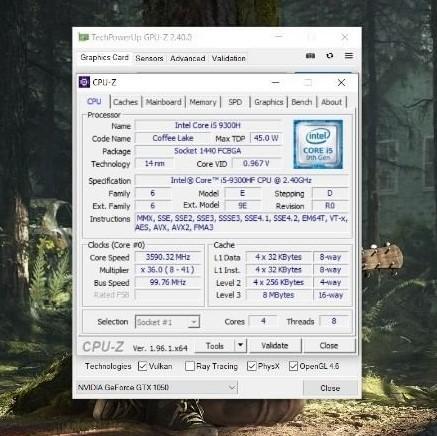Viewport: 437px width, 436px height.
Task: Click the Ext. Model value 9E
Action: click(x=243, y=206)
